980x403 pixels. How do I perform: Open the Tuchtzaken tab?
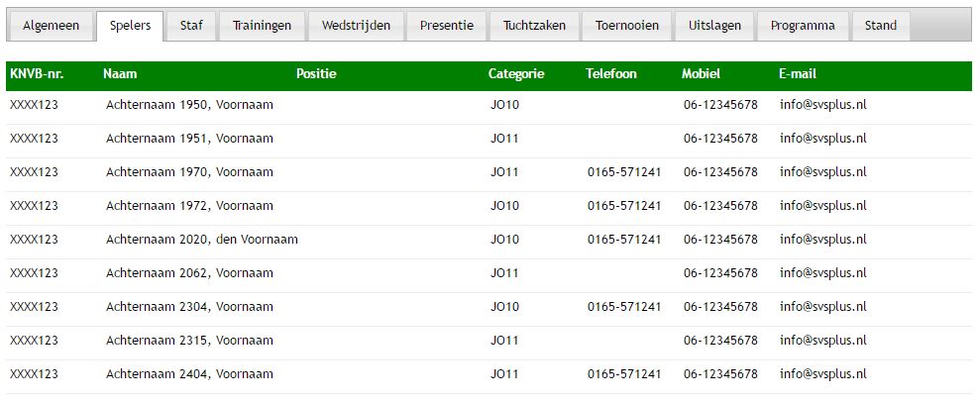coord(534,25)
